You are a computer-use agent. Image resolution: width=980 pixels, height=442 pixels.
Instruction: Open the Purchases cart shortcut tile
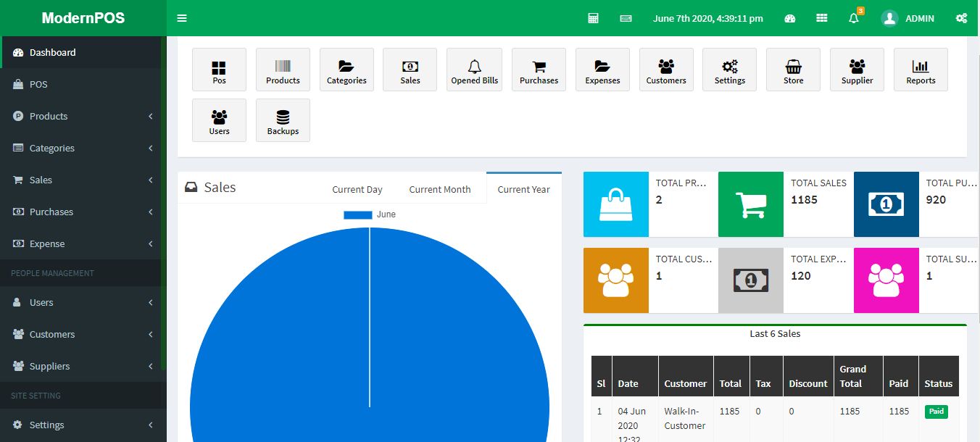coord(539,70)
